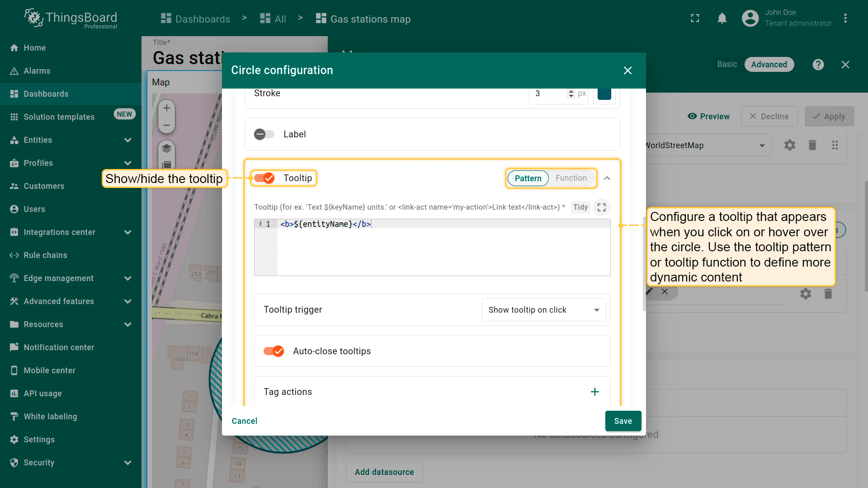This screenshot has height=488, width=868.
Task: Open the stroke color swatch
Action: [x=604, y=94]
